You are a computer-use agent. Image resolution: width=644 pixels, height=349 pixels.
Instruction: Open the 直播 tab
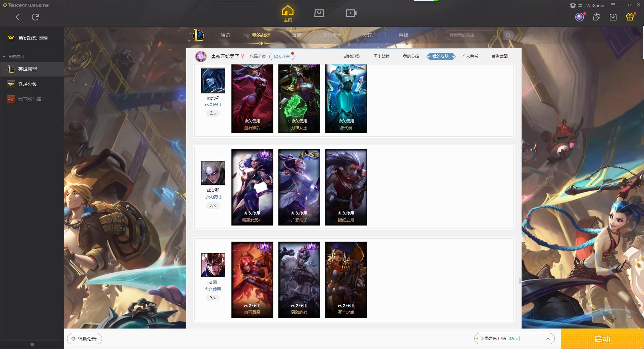click(297, 35)
